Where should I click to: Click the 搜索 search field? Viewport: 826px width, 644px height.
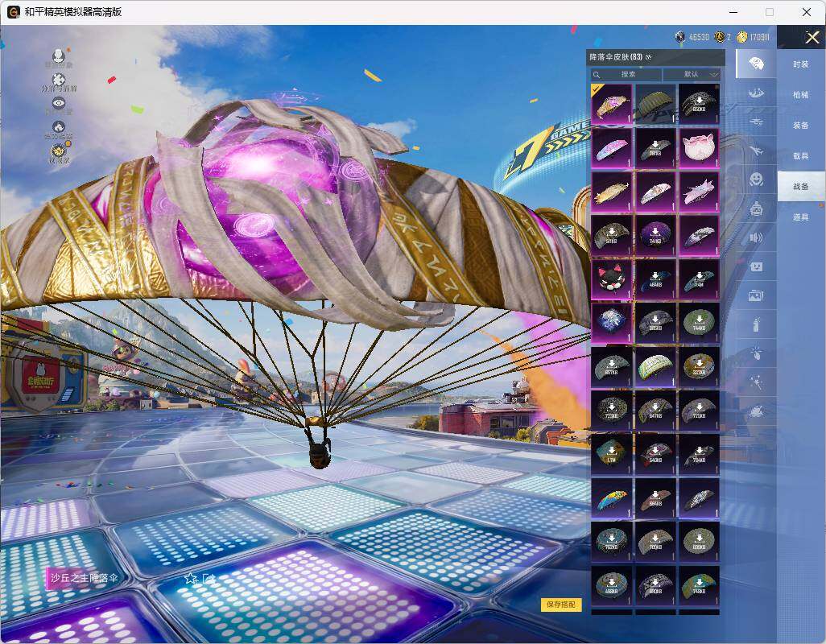tap(626, 75)
